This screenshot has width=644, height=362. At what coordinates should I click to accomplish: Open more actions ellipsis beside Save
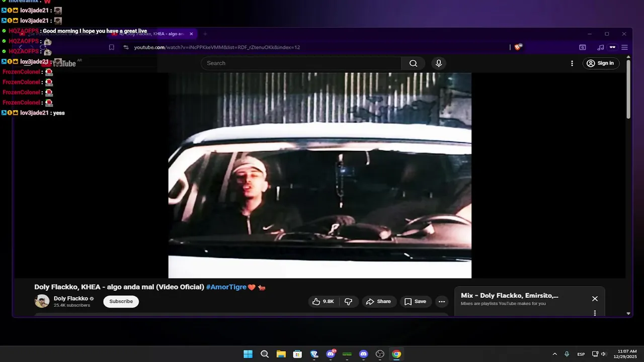pos(442,302)
